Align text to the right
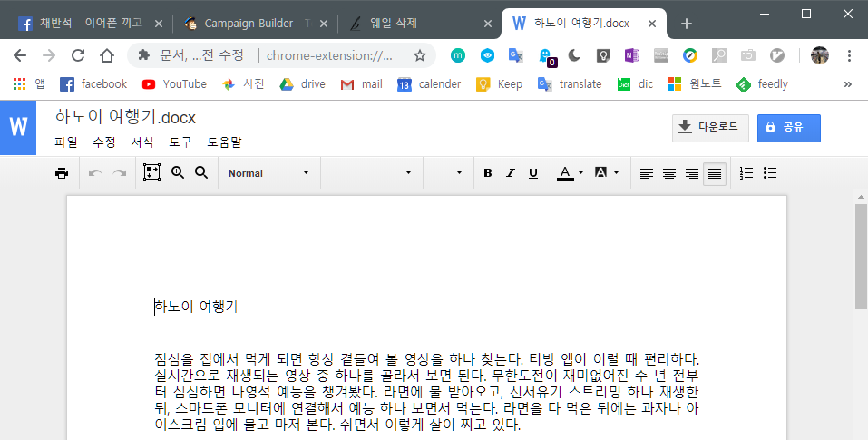This screenshot has height=440, width=868. pos(692,174)
